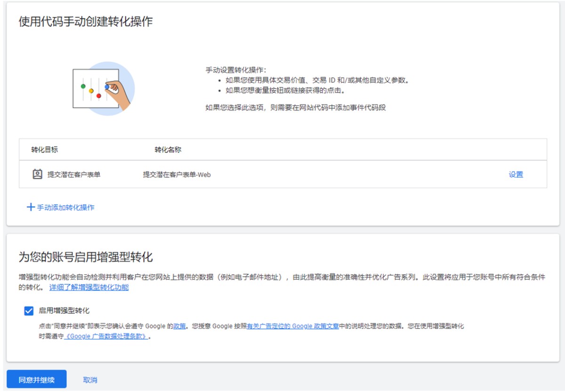
Task: Open the 《Google 广告数据处理条款》 link
Action: tap(106, 336)
